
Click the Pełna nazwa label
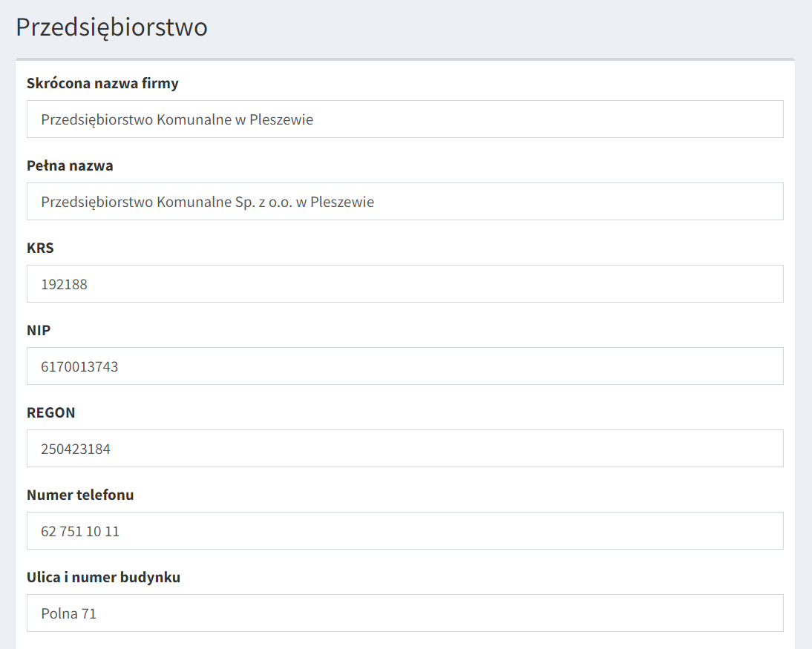pyautogui.click(x=70, y=165)
